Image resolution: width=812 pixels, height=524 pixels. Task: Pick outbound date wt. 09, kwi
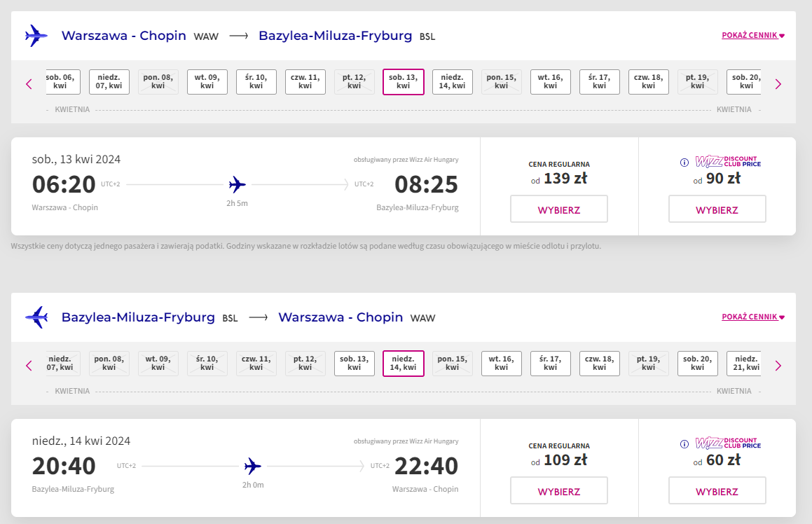[207, 82]
